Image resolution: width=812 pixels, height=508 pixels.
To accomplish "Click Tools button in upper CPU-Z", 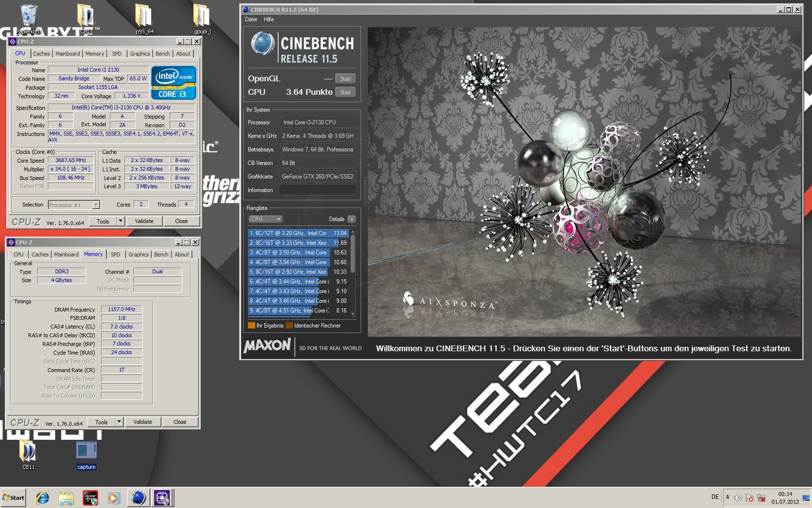I will tap(103, 221).
